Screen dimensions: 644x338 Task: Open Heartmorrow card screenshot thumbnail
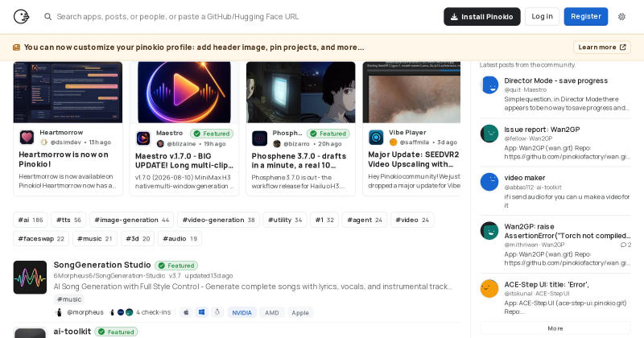click(68, 93)
